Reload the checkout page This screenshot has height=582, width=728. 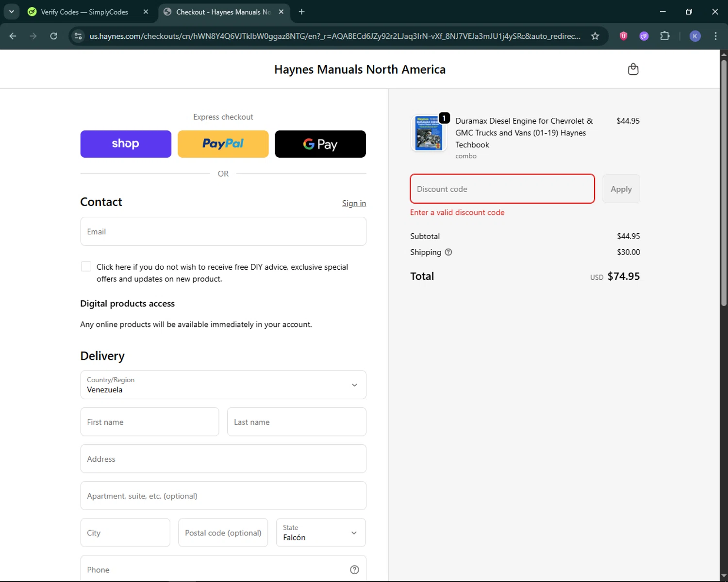point(54,36)
